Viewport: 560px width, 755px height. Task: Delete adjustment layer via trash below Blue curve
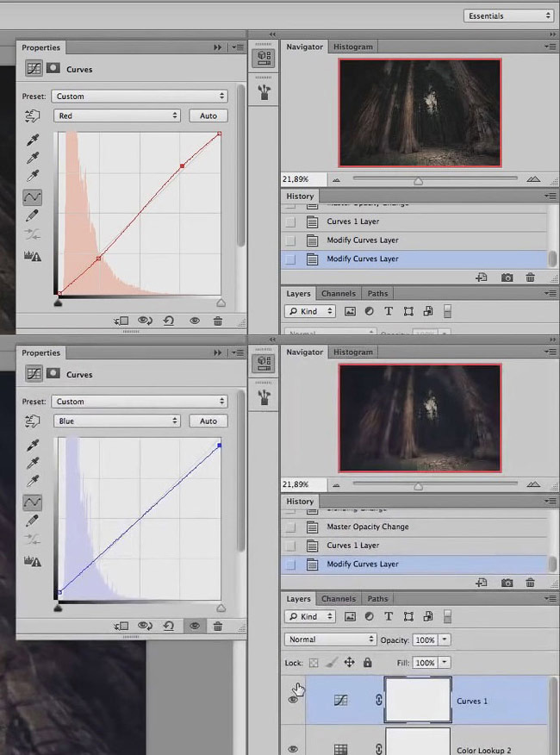coord(218,626)
